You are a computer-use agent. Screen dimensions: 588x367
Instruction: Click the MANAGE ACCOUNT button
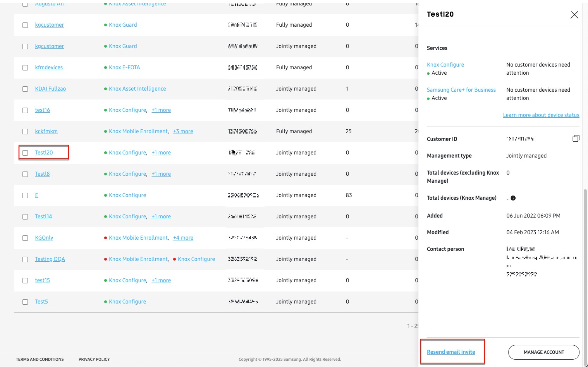[543, 352]
